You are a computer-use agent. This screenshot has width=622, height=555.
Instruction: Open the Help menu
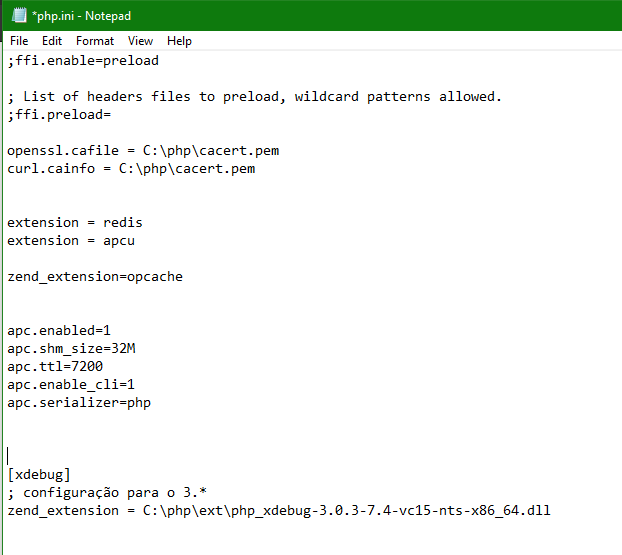pyautogui.click(x=179, y=41)
